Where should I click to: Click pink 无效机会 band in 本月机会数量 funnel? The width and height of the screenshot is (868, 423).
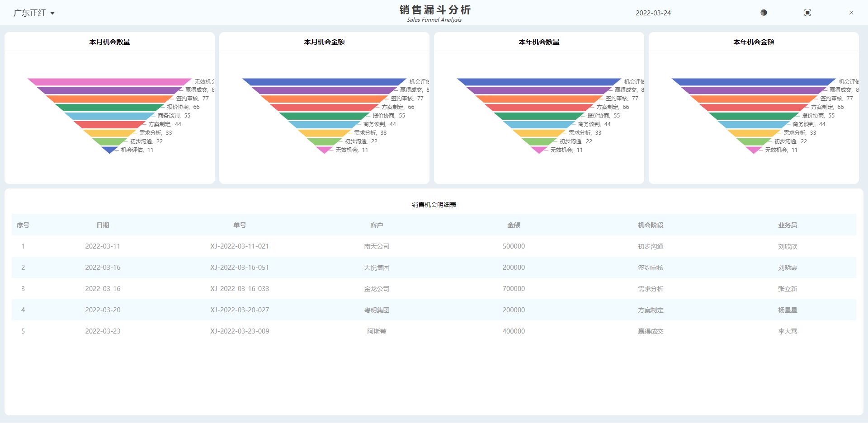[109, 82]
